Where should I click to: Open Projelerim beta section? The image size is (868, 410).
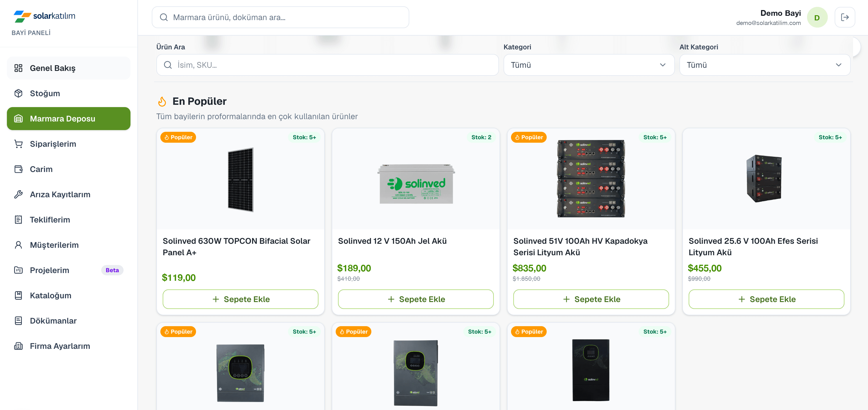[68, 270]
